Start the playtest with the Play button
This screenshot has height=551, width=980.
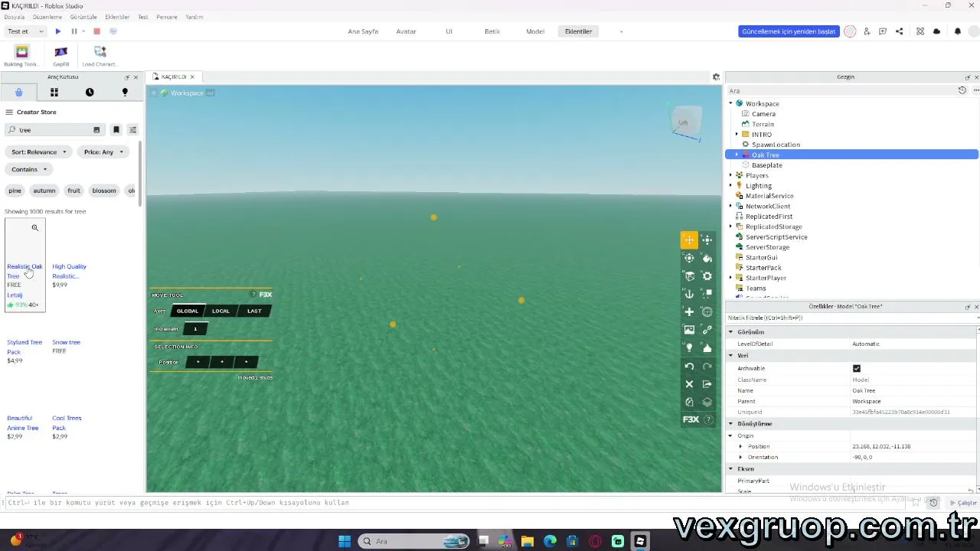[58, 31]
